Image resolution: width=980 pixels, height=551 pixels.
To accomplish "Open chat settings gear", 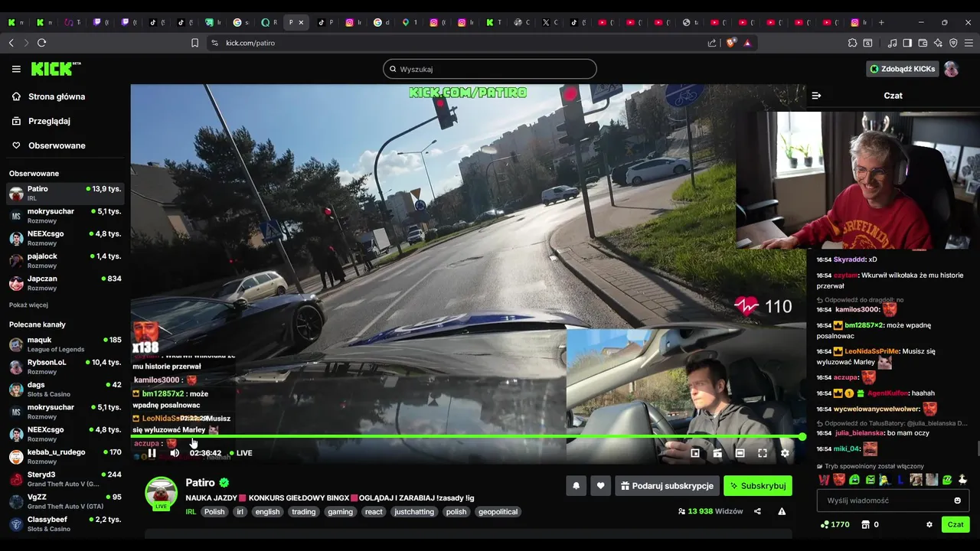I will [x=929, y=524].
